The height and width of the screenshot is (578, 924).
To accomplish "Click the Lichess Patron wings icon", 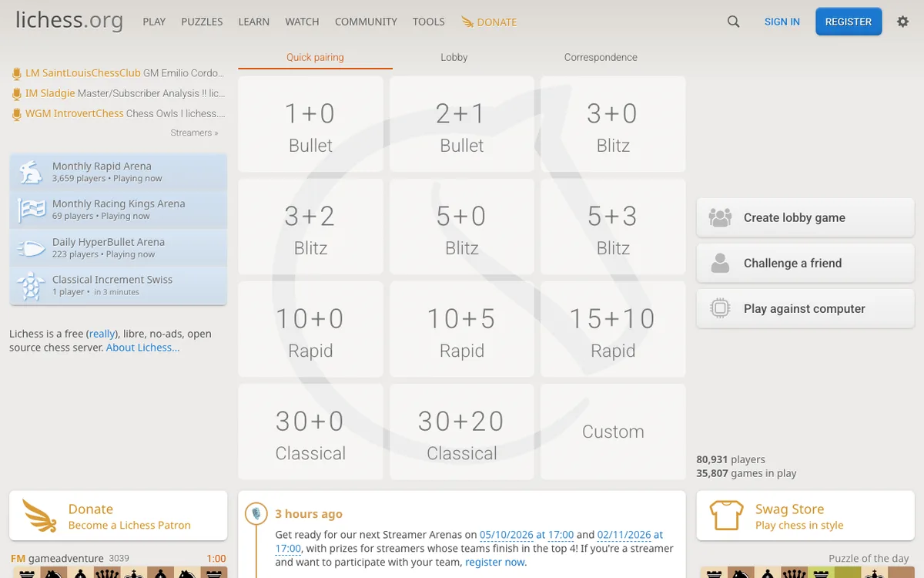I will tap(39, 516).
